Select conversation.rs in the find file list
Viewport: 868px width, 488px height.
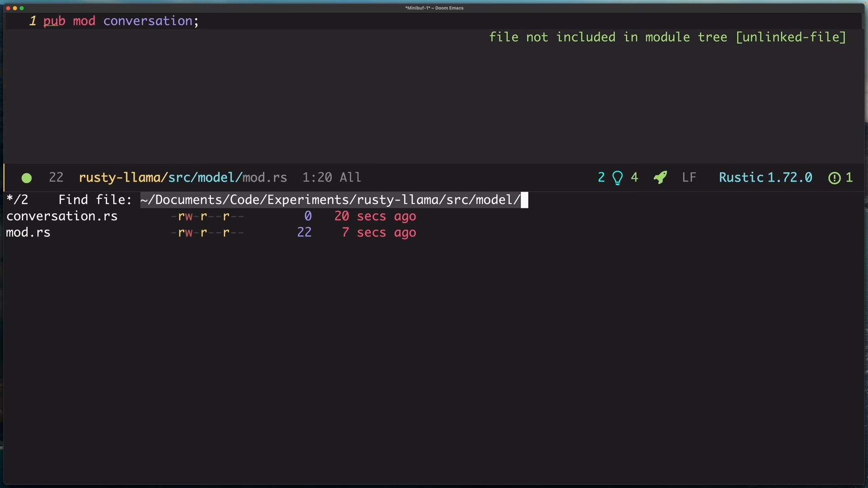pos(62,216)
